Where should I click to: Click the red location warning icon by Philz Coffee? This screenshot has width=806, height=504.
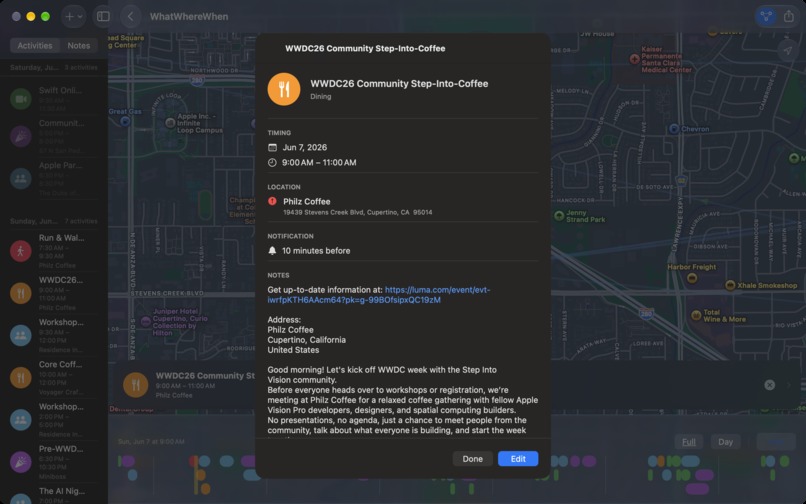(x=272, y=202)
